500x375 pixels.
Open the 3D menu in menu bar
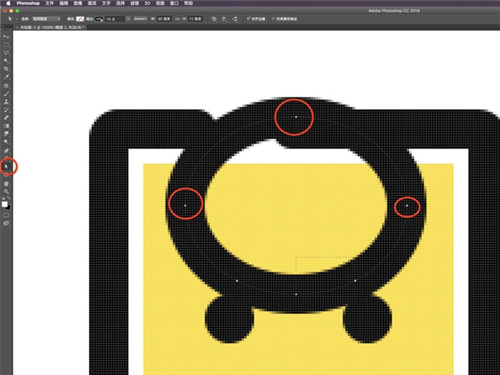click(147, 3)
